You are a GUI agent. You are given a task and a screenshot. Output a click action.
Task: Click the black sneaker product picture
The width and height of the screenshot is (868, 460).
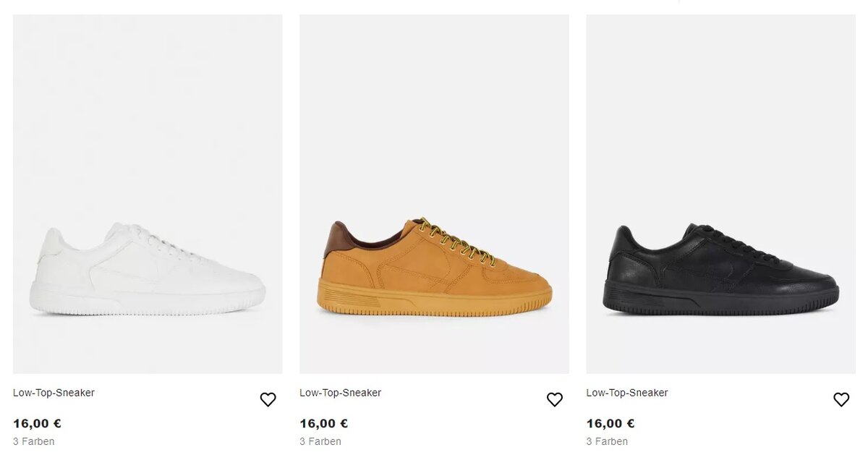point(719,192)
